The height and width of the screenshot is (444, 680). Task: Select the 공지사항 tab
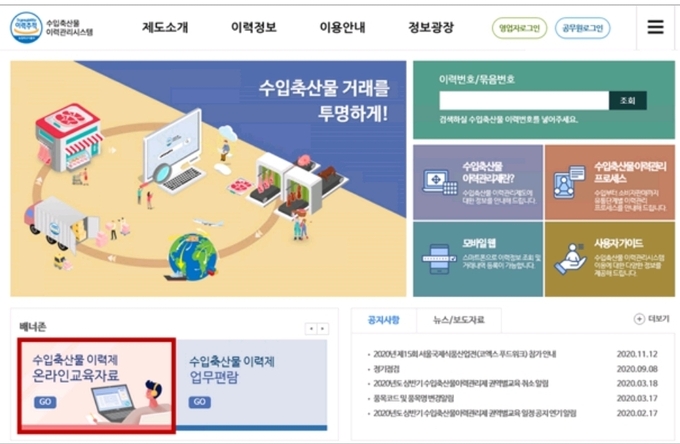[x=383, y=320]
